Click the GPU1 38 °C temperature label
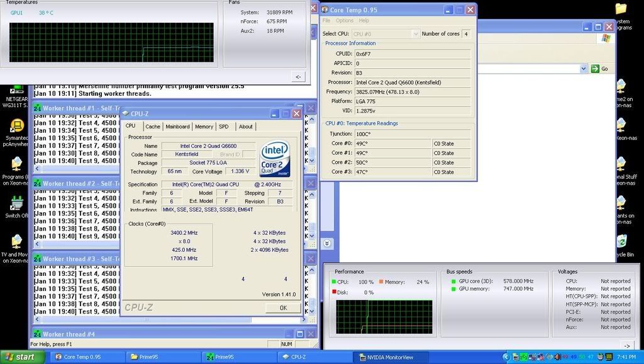This screenshot has width=644, height=364. (31, 13)
